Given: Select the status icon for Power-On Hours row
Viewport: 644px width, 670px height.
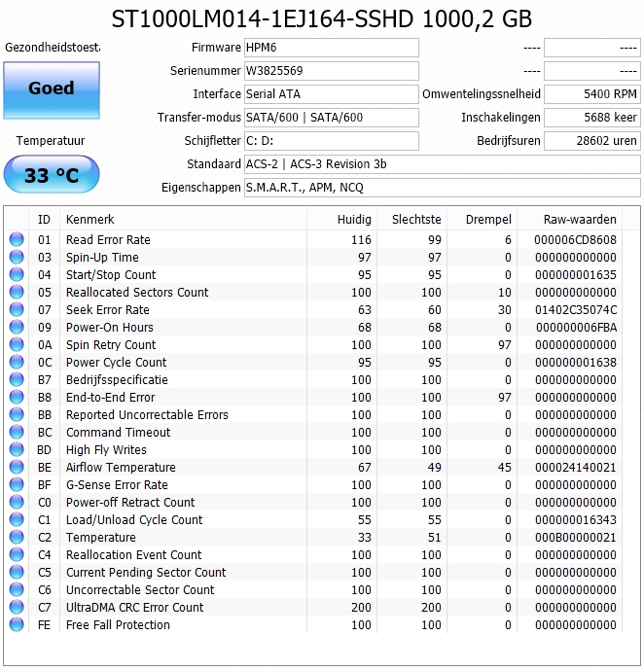Looking at the screenshot, I should pos(17,328).
